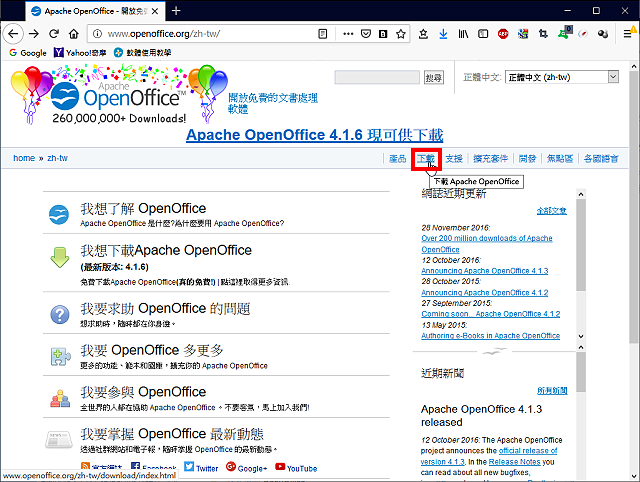Click the page scrollbar down arrow
The image size is (640, 482).
(633, 476)
